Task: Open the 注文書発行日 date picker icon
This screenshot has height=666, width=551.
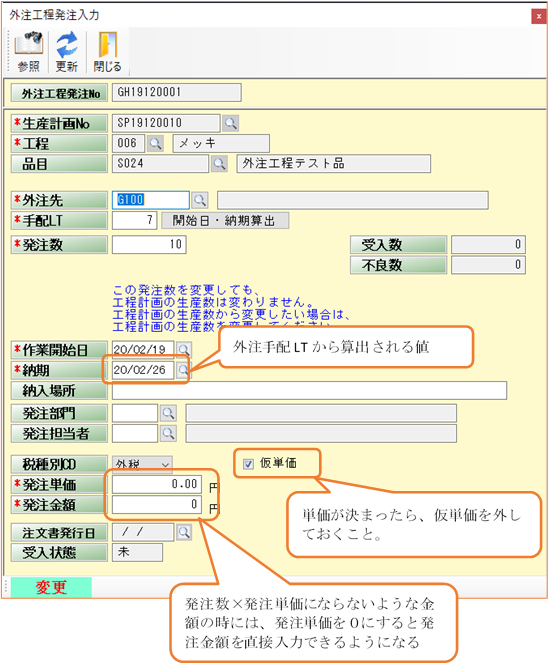Action: [x=184, y=532]
